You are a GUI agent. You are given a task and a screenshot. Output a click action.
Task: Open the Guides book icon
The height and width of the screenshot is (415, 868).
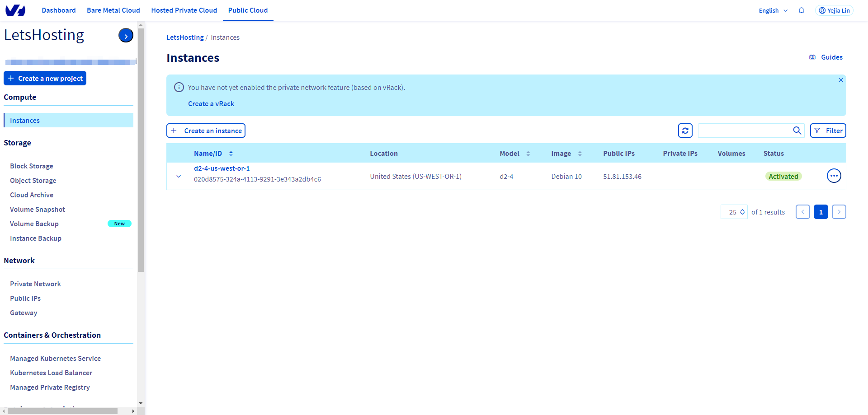click(812, 57)
